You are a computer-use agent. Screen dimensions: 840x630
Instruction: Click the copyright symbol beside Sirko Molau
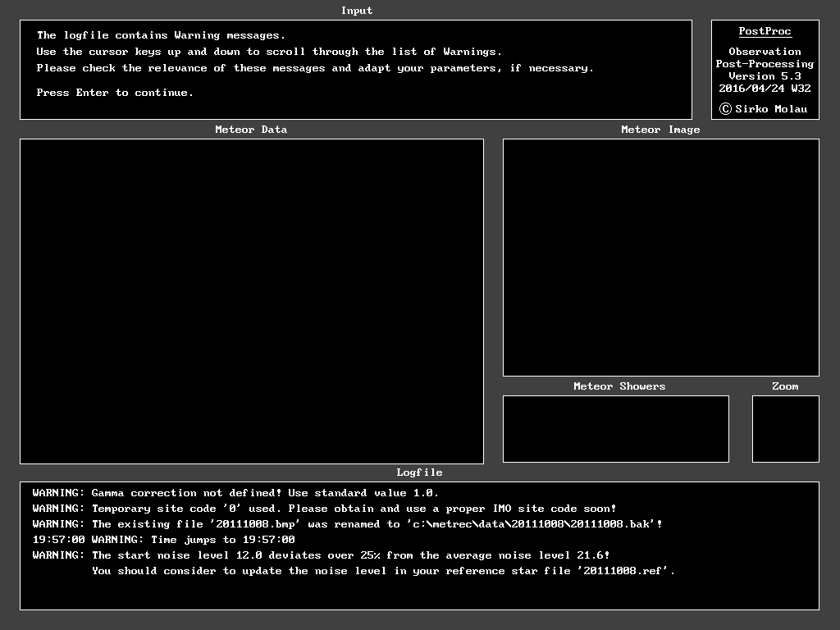[725, 109]
